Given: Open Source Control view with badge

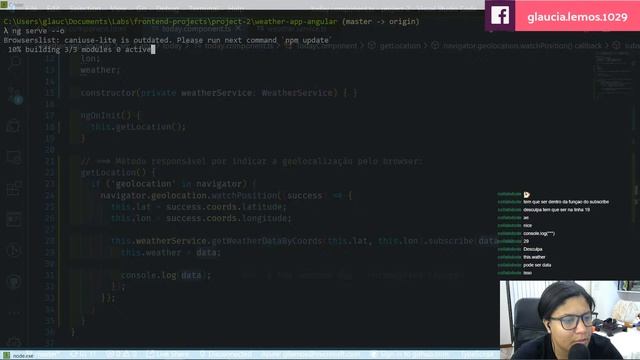Looking at the screenshot, I should tap(15, 95).
